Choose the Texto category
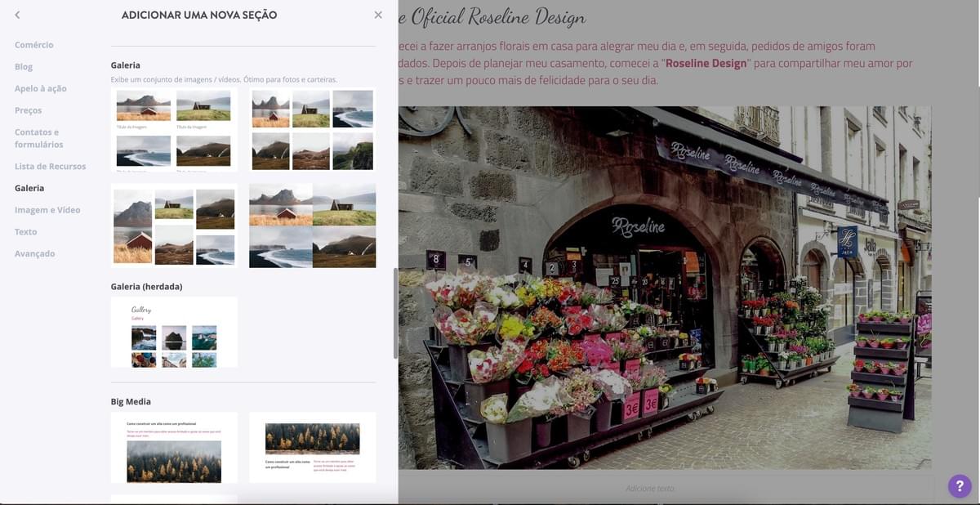 [25, 232]
